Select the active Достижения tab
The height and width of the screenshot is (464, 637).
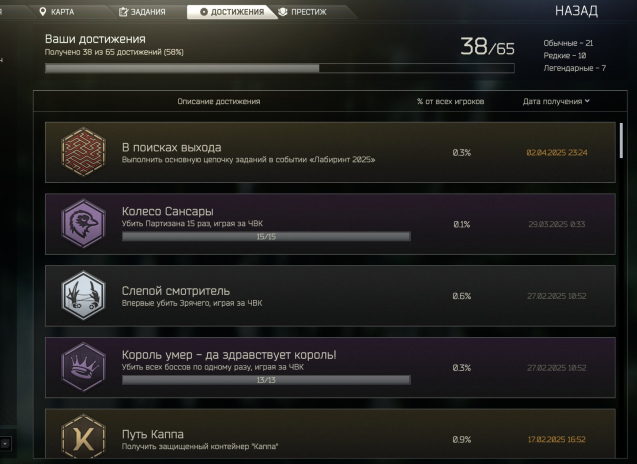click(x=232, y=12)
